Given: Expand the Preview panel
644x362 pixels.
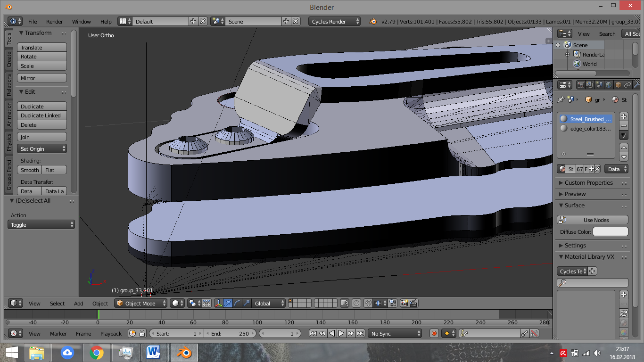Looking at the screenshot, I should (x=593, y=194).
